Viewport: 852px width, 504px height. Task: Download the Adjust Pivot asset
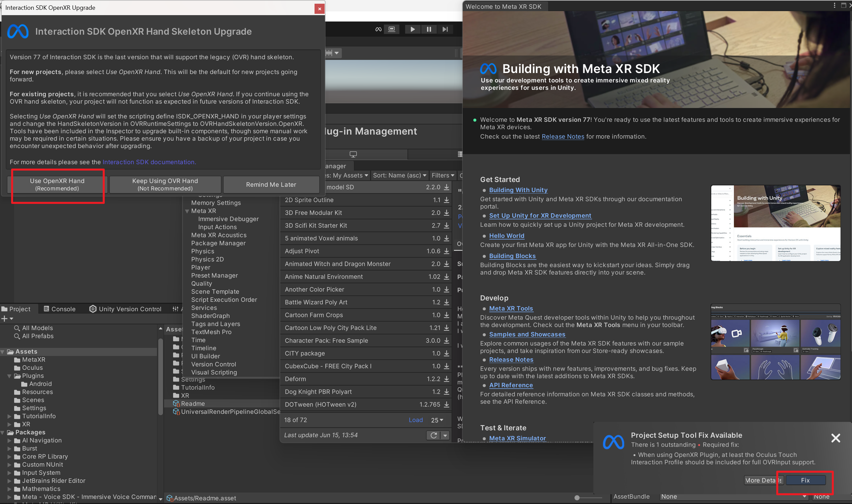(446, 251)
